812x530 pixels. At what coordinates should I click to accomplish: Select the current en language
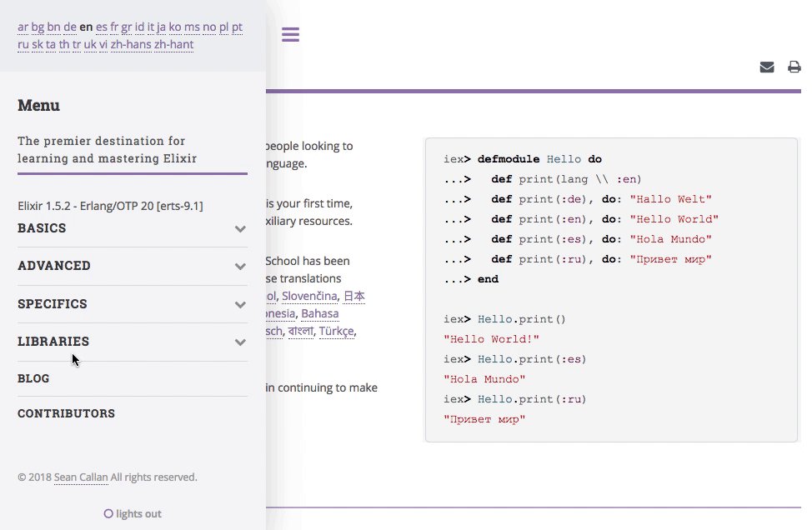pos(86,27)
